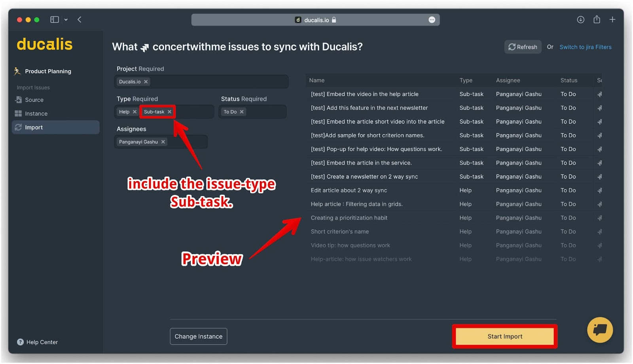The height and width of the screenshot is (364, 633).
Task: Open Help Center link
Action: [x=38, y=342]
